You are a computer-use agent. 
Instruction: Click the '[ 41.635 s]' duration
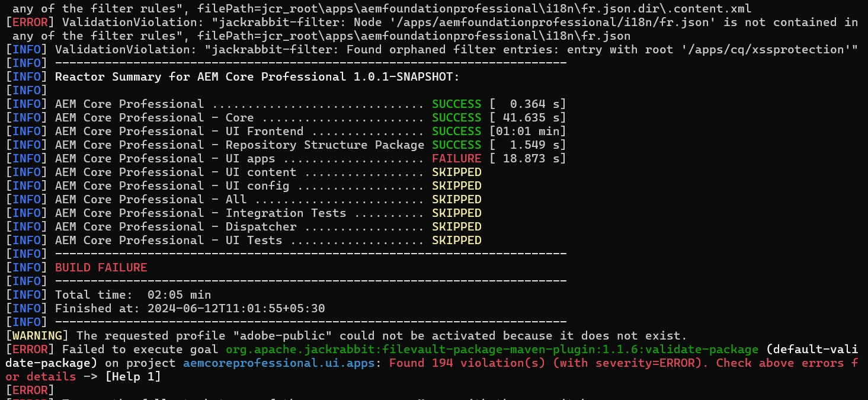(527, 118)
